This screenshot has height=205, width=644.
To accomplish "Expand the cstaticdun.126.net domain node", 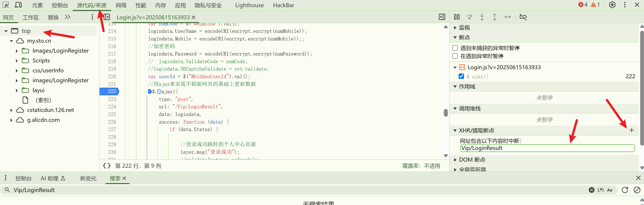I will pos(11,110).
